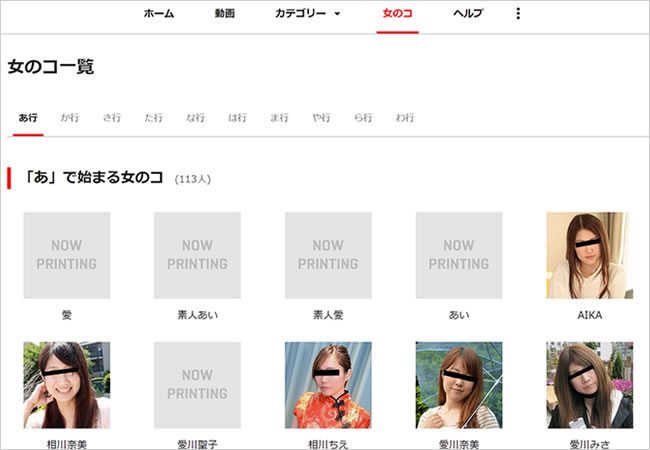
Task: Open the 相川奈美 profile photo
Action: (x=67, y=385)
